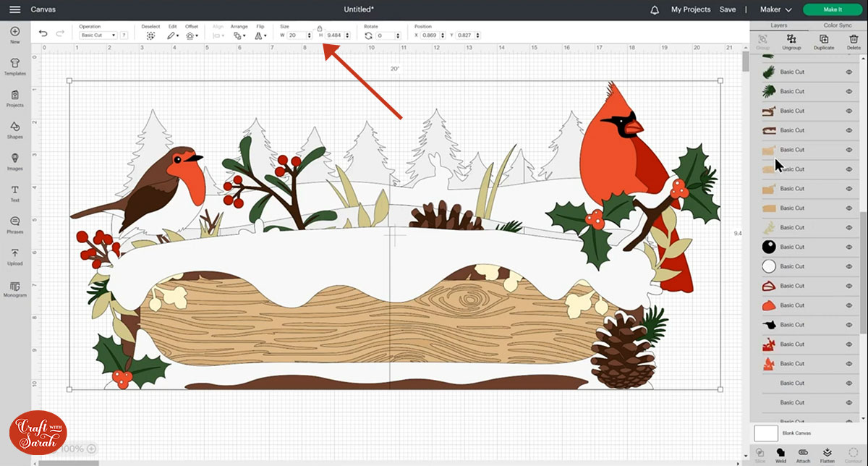Click the green Make It button
The image size is (868, 466).
pos(832,9)
